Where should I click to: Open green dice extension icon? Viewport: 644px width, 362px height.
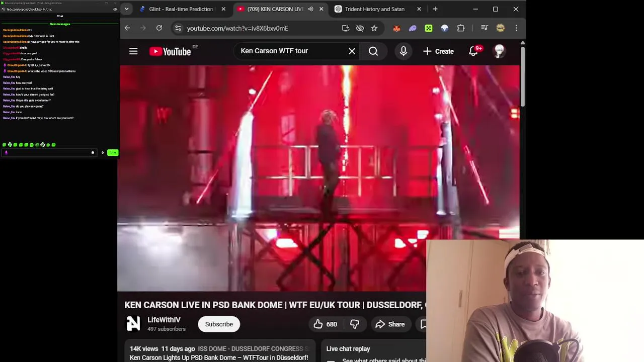[429, 28]
